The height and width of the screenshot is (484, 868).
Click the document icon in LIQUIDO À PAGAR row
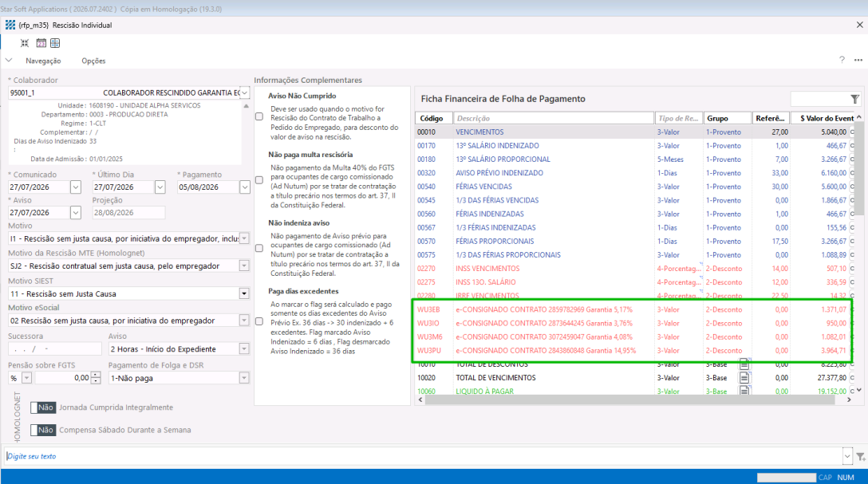click(x=744, y=391)
